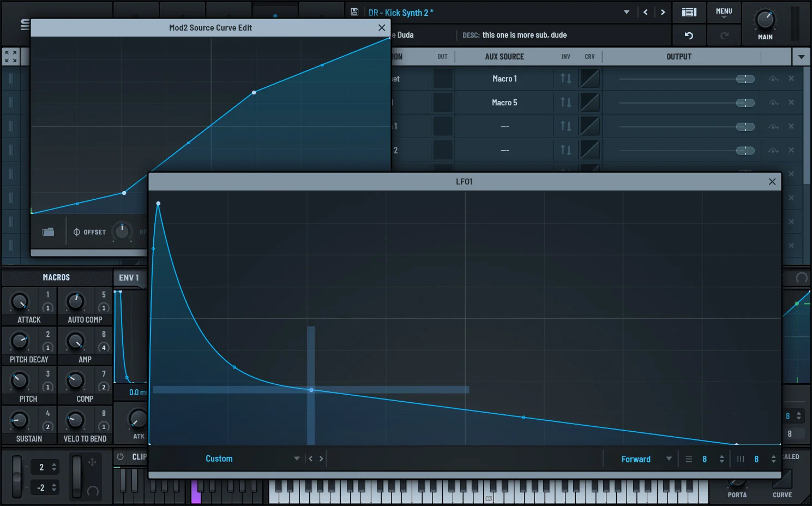Remove the Macro 5 modulation row
The image size is (812, 506).
click(x=791, y=103)
